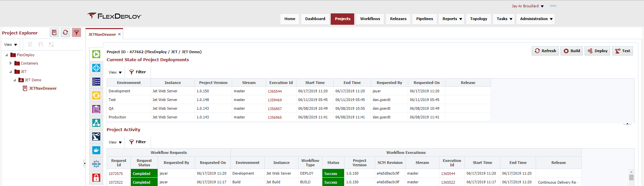
Task: Click the second tree indent toolbar icon
Action: click(41, 44)
